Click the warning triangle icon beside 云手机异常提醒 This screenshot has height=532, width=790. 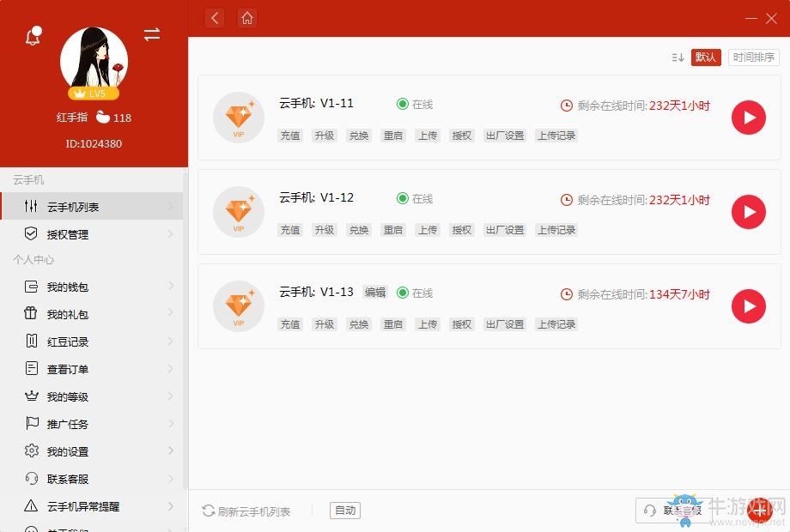point(31,505)
